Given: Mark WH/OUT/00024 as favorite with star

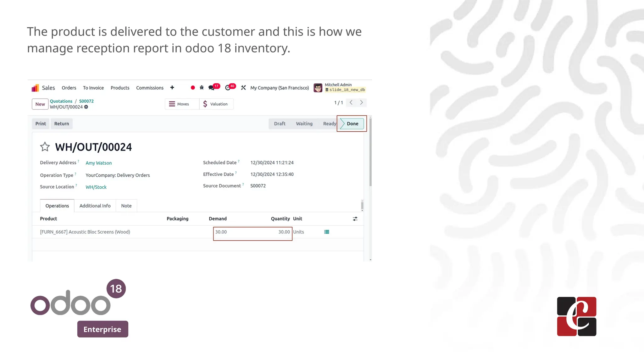Looking at the screenshot, I should [45, 147].
